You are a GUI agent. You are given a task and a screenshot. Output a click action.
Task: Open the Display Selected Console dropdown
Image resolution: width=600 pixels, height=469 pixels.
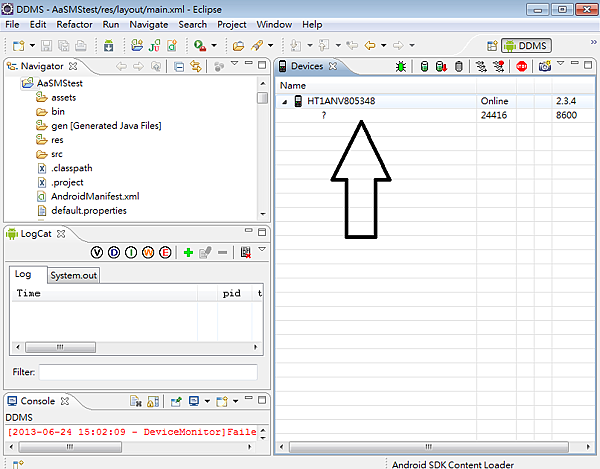207,401
